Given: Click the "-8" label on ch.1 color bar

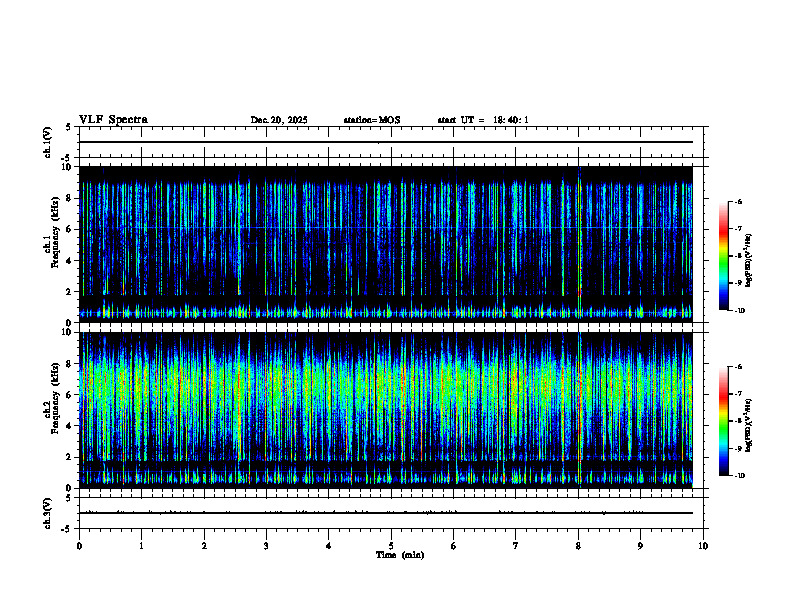Looking at the screenshot, I should 738,256.
